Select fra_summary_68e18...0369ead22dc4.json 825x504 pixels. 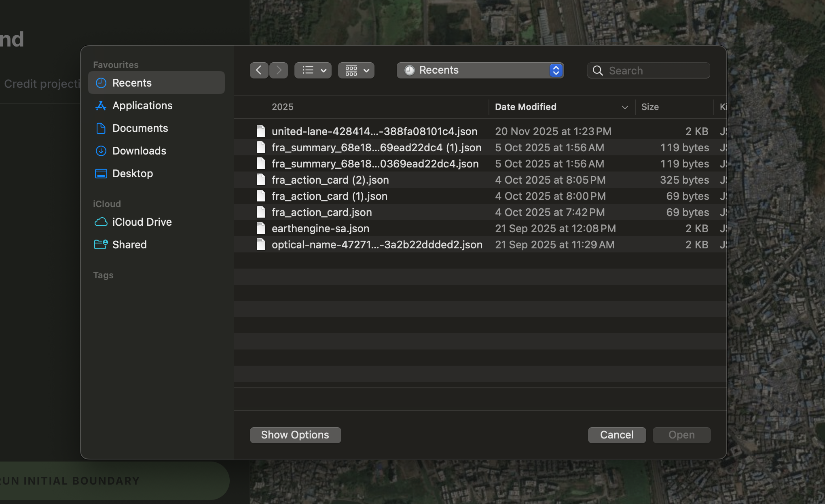pos(480,163)
